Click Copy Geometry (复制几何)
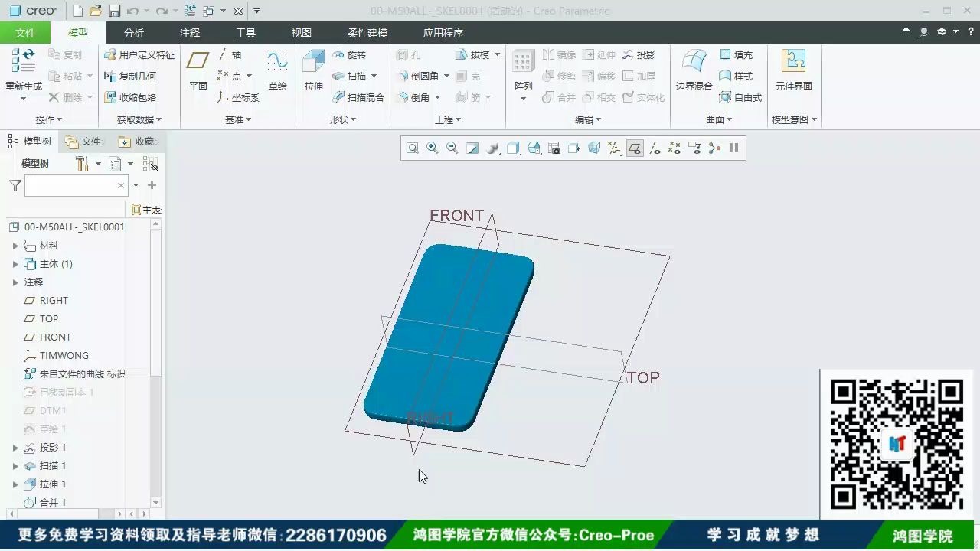The height and width of the screenshot is (551, 980). (130, 76)
